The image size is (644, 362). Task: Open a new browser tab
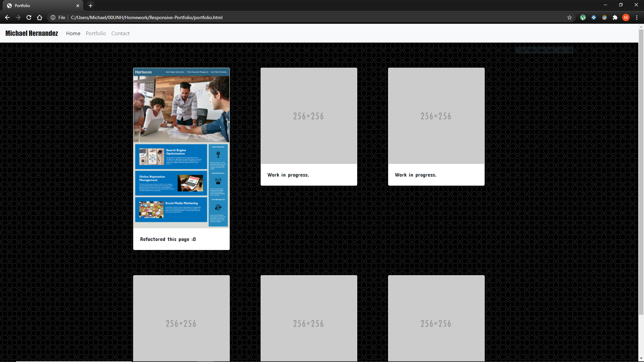click(x=90, y=5)
